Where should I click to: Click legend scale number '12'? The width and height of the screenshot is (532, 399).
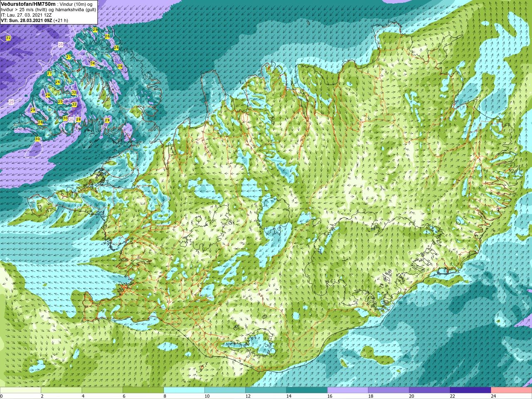(x=248, y=396)
